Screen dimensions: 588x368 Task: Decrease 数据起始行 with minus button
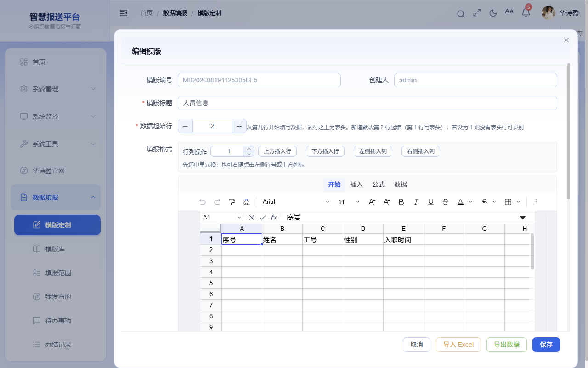coord(185,126)
